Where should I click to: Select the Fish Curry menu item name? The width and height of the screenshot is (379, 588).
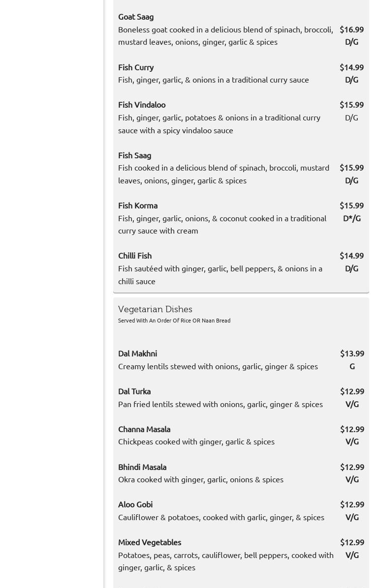(x=136, y=67)
